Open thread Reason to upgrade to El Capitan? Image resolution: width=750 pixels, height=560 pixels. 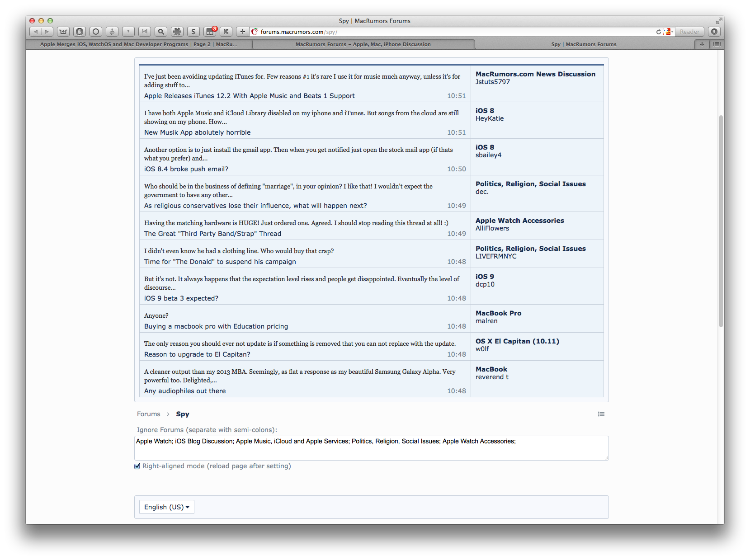tap(197, 354)
